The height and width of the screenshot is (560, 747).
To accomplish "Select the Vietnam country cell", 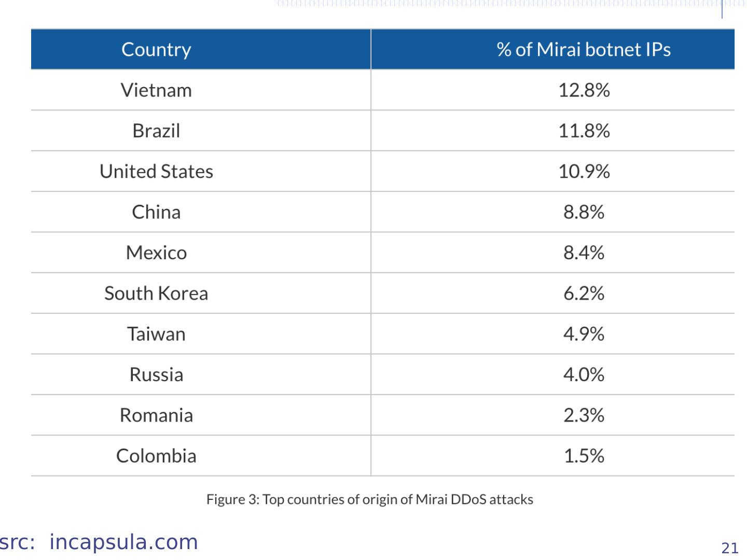I will [156, 90].
